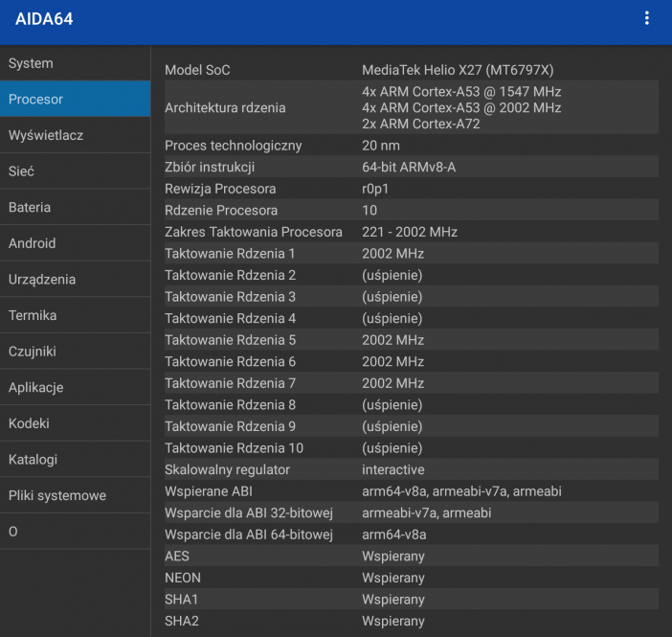
Task: Open the Czujniki section
Action: [x=75, y=352]
